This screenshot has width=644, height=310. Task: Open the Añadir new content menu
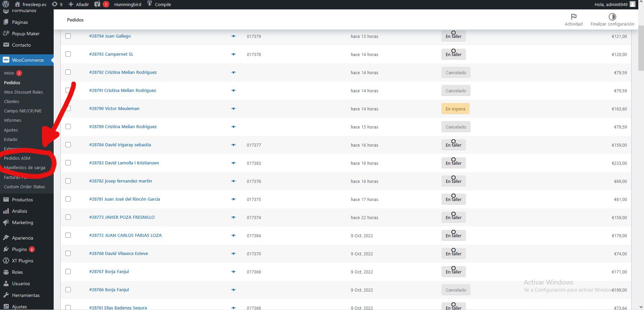click(x=78, y=4)
